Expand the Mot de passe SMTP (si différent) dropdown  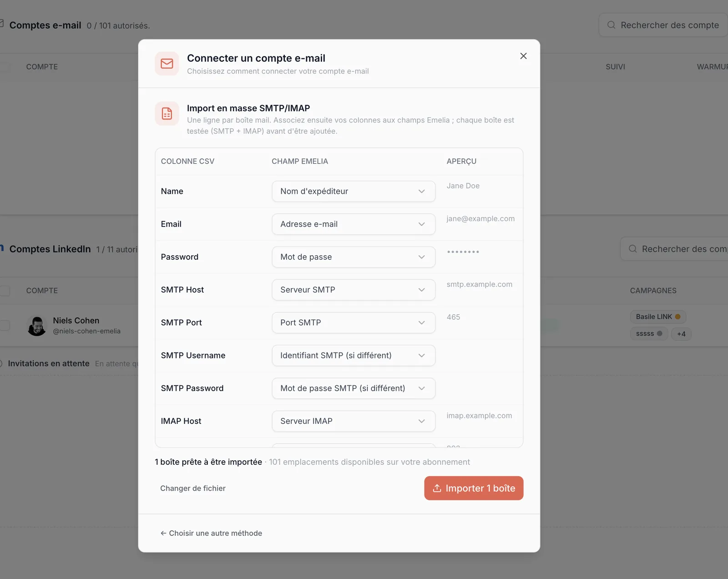[354, 388]
